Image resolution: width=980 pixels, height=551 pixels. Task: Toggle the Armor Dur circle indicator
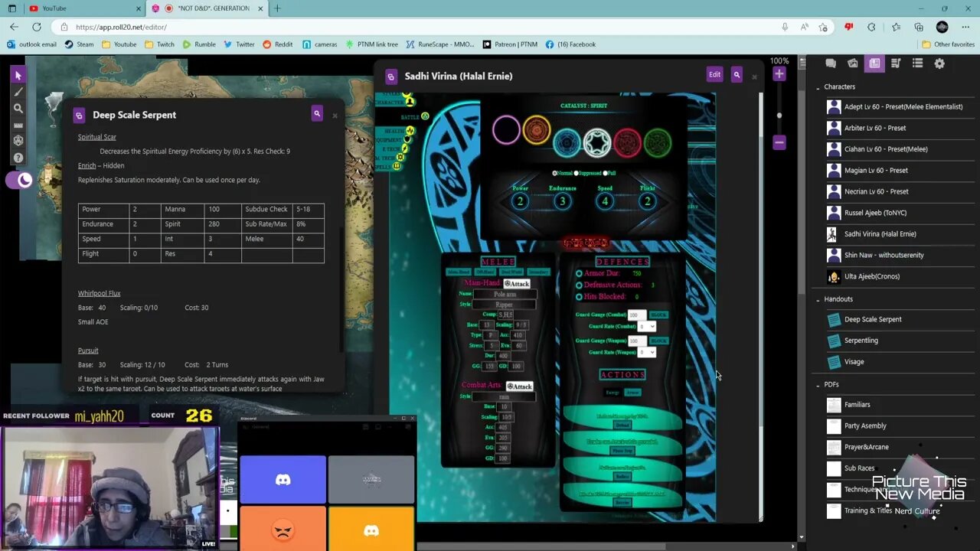pos(579,273)
